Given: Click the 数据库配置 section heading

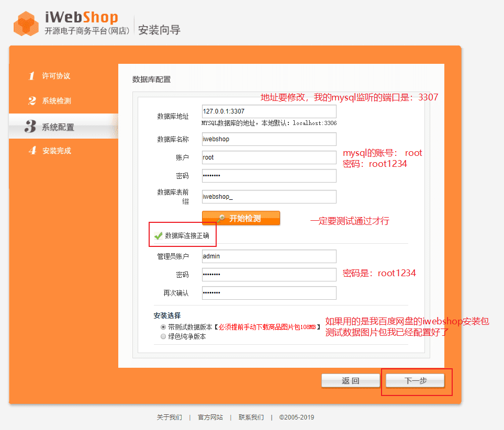Looking at the screenshot, I should pyautogui.click(x=151, y=80).
